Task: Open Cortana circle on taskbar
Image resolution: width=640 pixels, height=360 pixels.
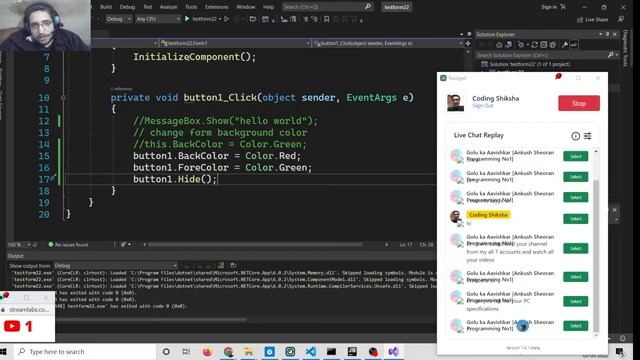Action: [166, 351]
